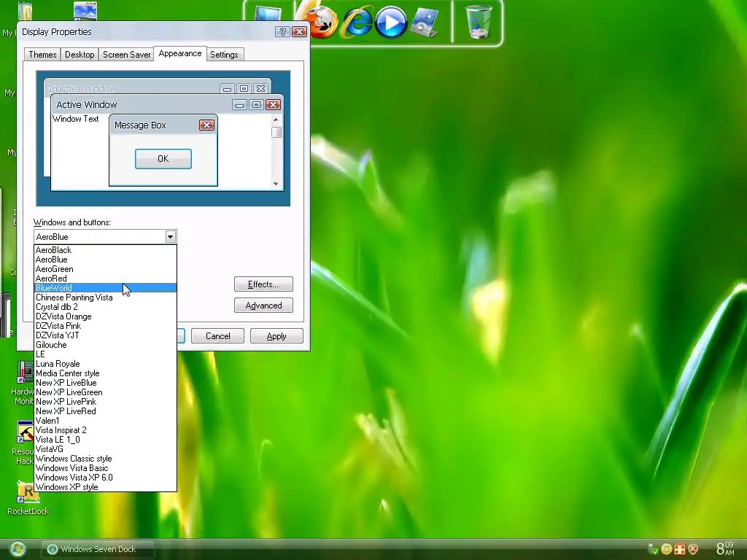Image resolution: width=747 pixels, height=560 pixels.
Task: Open the Firefox icon in the dock
Action: (x=320, y=21)
